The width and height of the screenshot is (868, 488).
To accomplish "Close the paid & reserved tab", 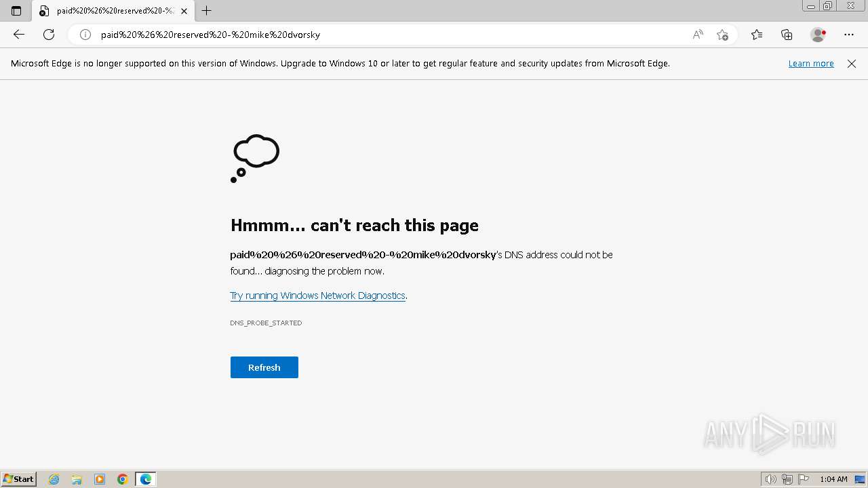I will (x=184, y=11).
